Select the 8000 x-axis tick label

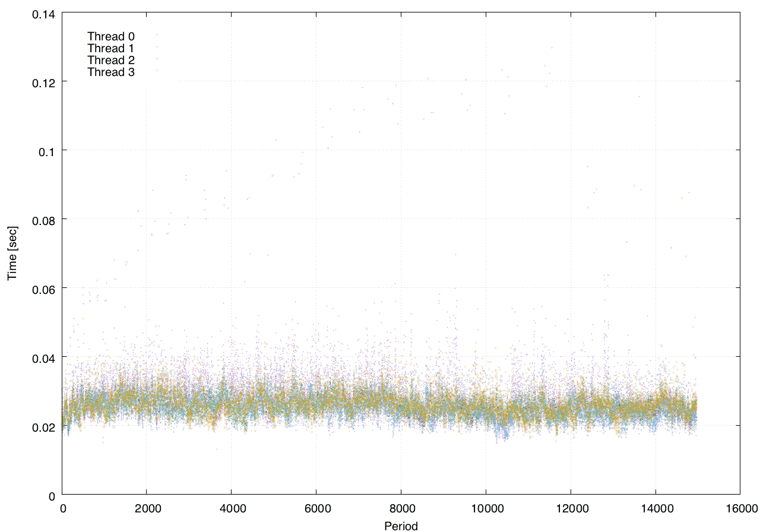[x=401, y=508]
